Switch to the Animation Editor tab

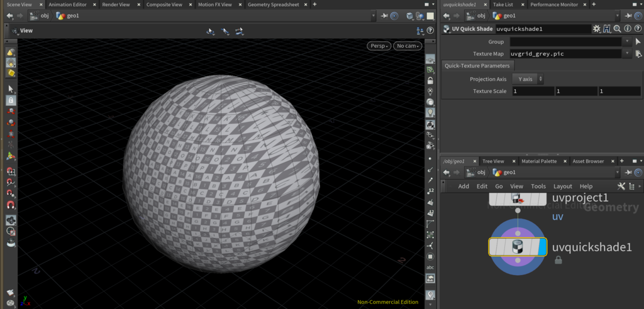click(67, 4)
